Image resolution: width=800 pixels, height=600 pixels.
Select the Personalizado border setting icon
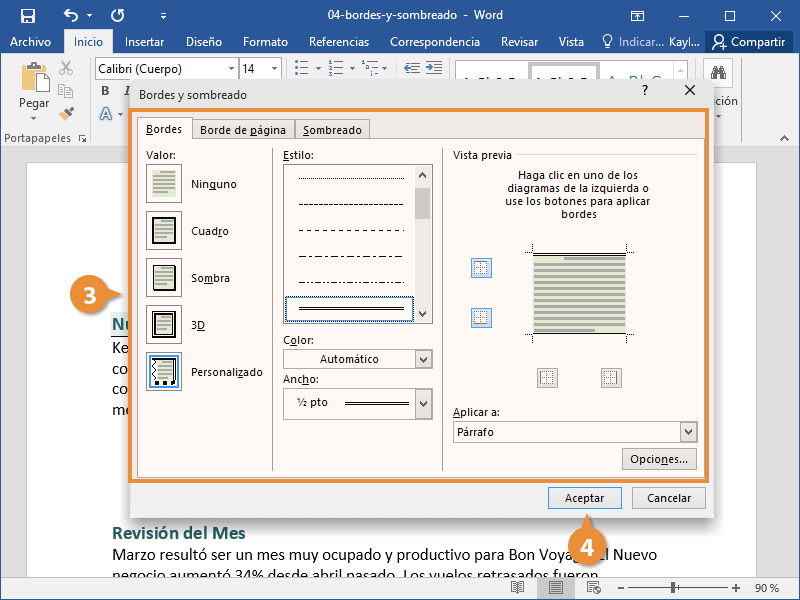point(164,372)
